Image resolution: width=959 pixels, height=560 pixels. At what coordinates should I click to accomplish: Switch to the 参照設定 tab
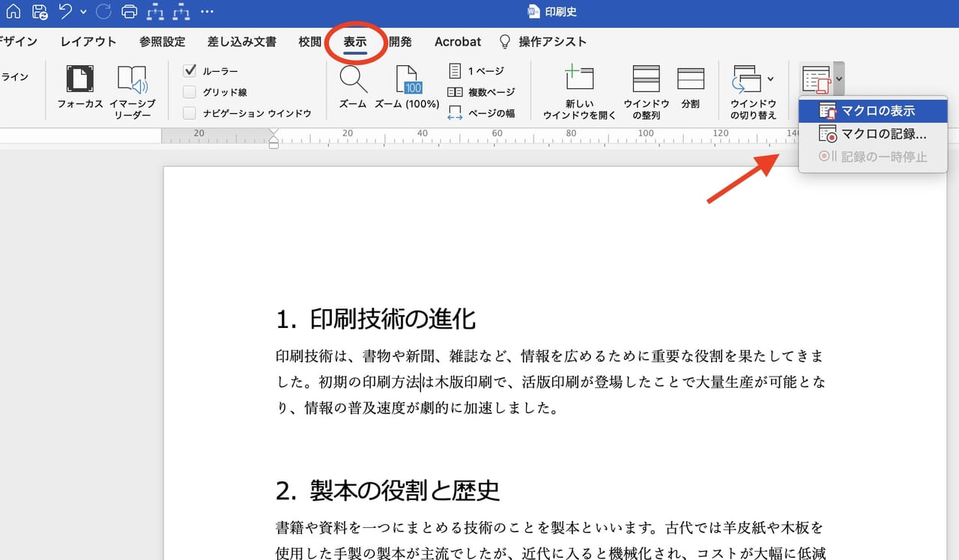tap(162, 42)
